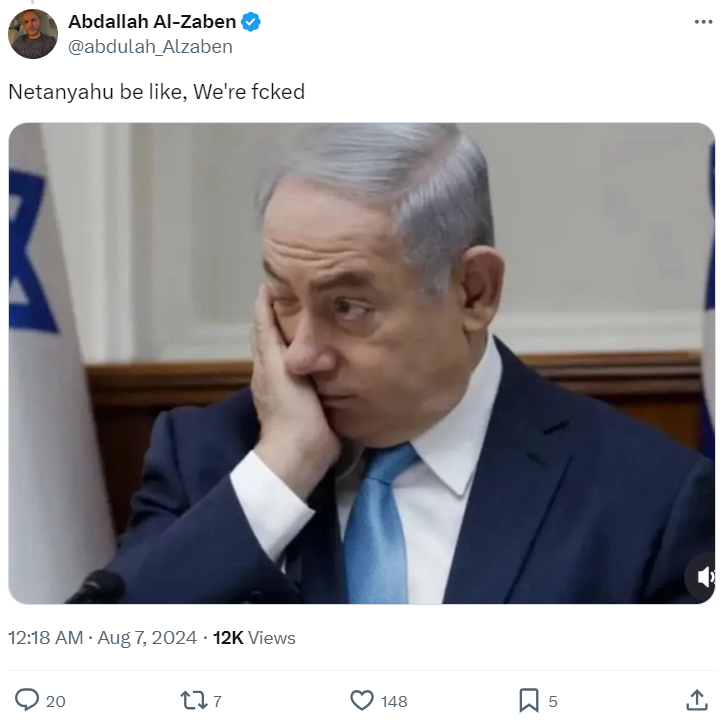The width and height of the screenshot is (722, 728).
Task: Unmute the video with the speaker icon
Action: pos(704,577)
